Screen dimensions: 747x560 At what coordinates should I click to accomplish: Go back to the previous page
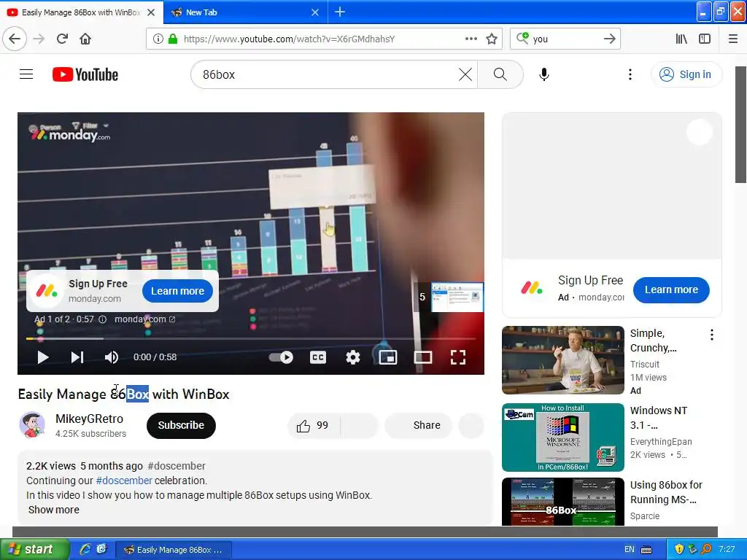point(15,39)
